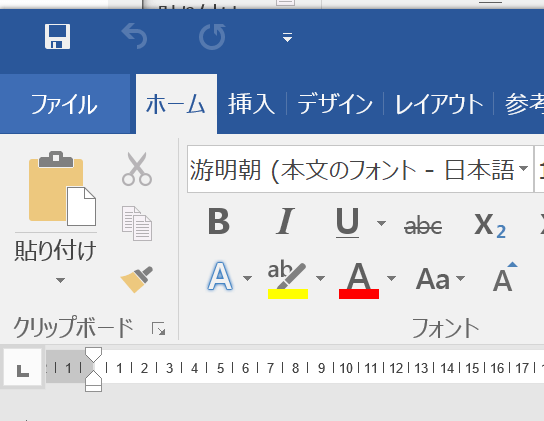Switch to the 参考 tab at ribbon edge

click(x=524, y=104)
